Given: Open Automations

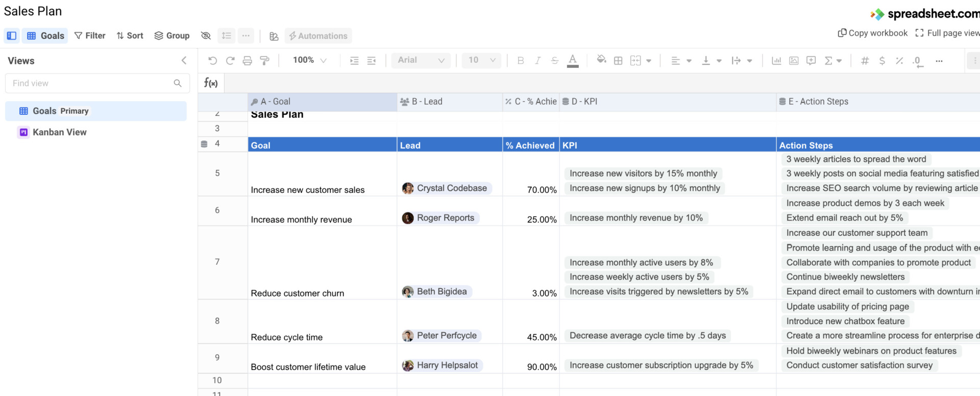Looking at the screenshot, I should (x=318, y=36).
